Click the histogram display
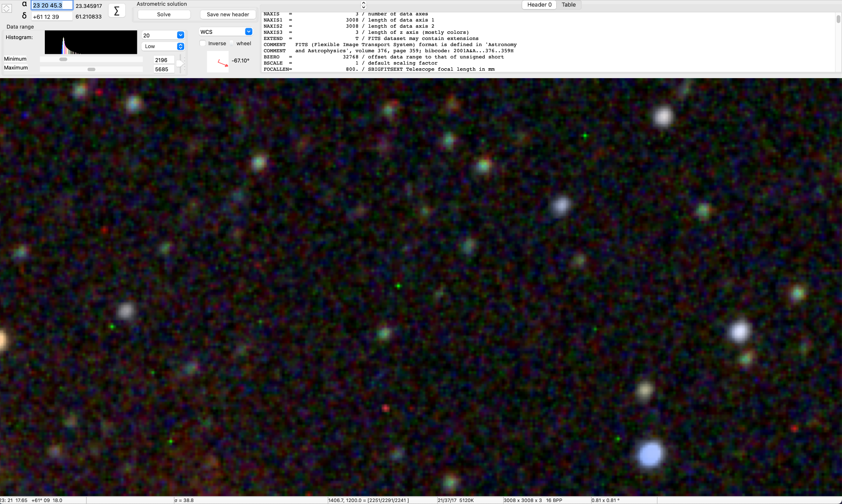The width and height of the screenshot is (842, 504). click(91, 42)
